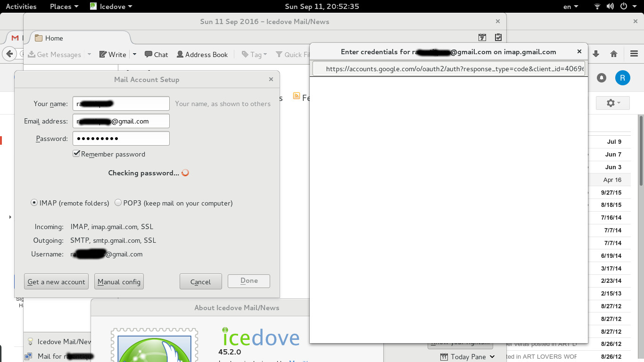Image resolution: width=644 pixels, height=362 pixels.
Task: Cancel the Mail Account Setup dialog
Action: point(201,282)
